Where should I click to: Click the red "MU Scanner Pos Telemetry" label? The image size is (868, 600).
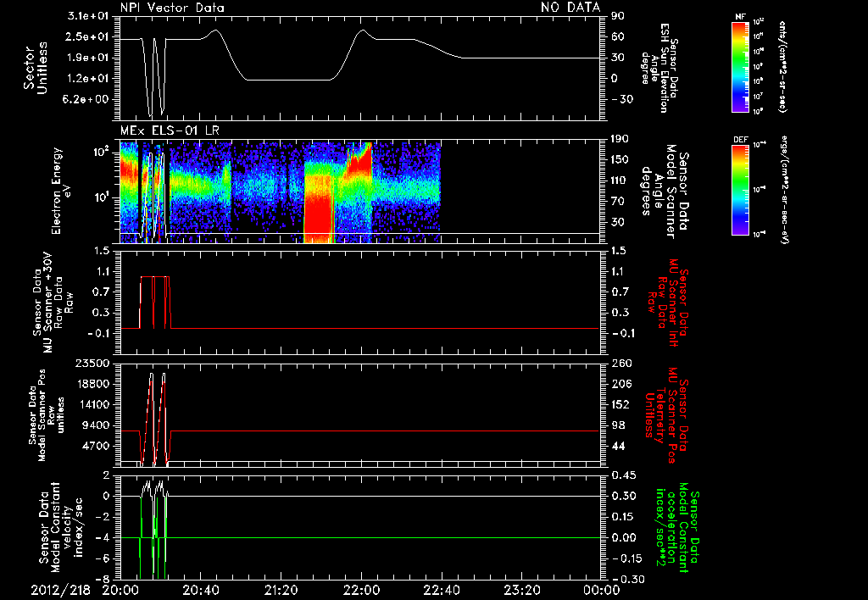pyautogui.click(x=667, y=414)
